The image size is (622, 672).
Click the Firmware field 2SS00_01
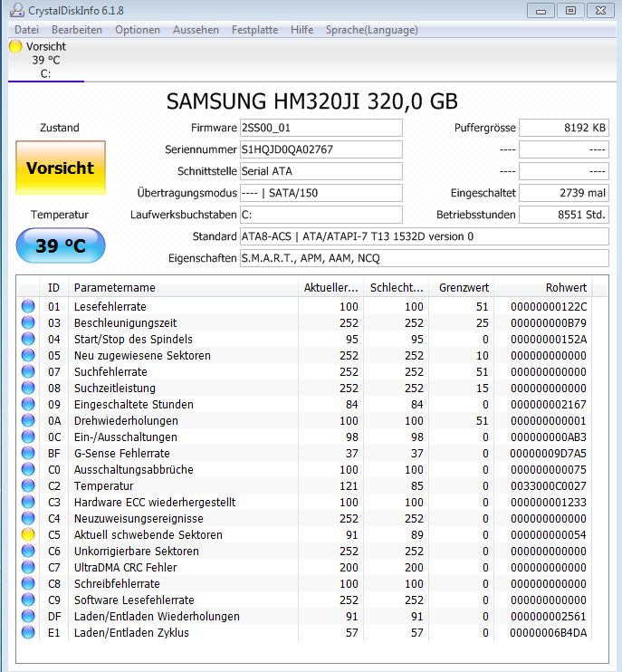click(321, 128)
